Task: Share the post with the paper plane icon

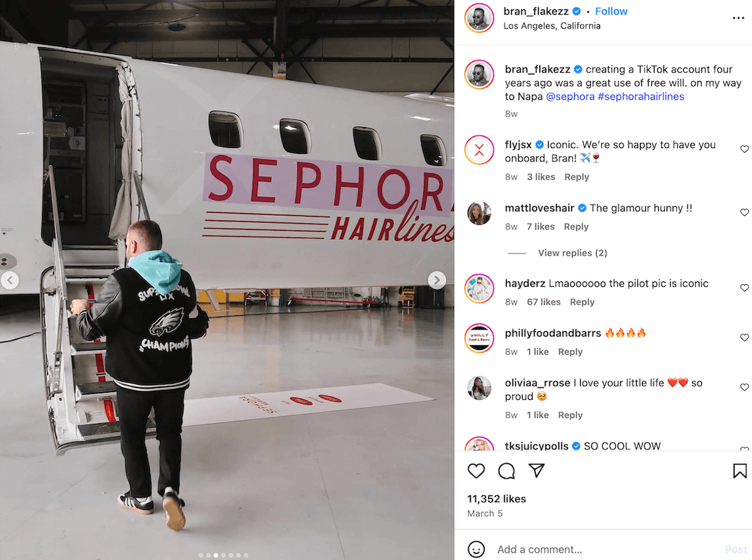Action: [536, 471]
